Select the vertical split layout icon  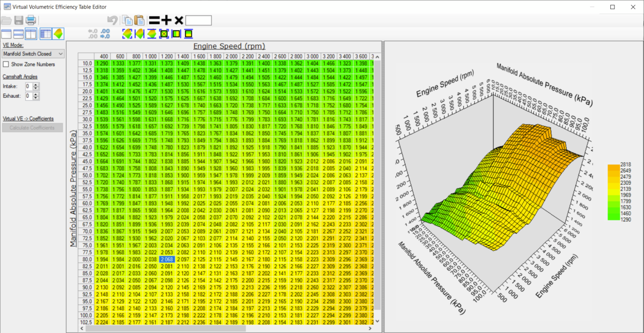(31, 34)
